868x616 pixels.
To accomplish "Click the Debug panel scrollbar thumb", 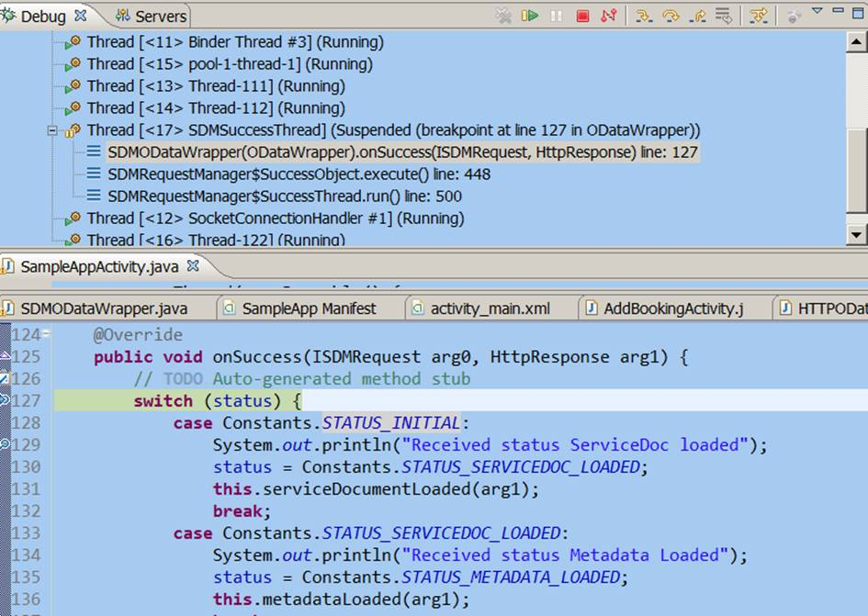I will pos(858,170).
